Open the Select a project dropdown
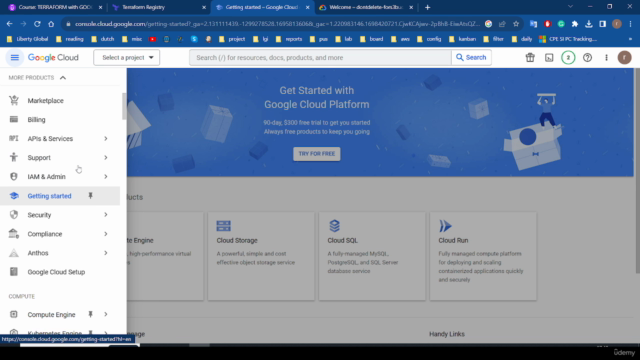640x360 pixels. click(x=127, y=58)
